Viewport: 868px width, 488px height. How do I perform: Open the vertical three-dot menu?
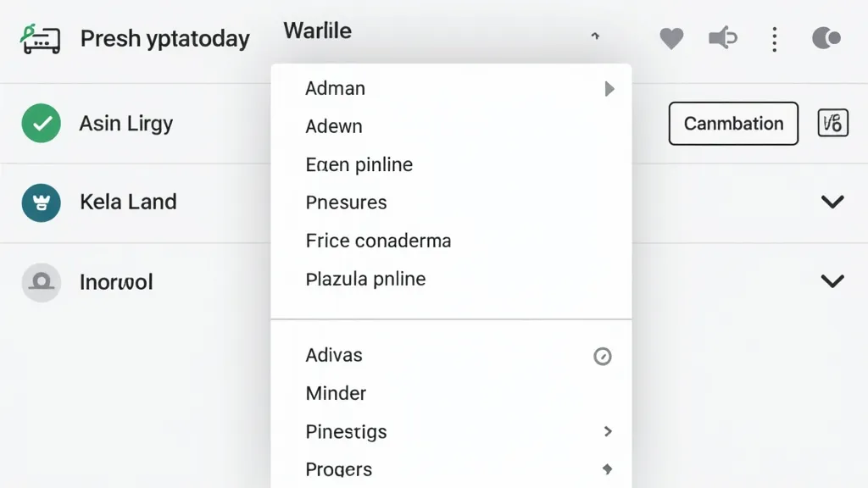click(774, 39)
